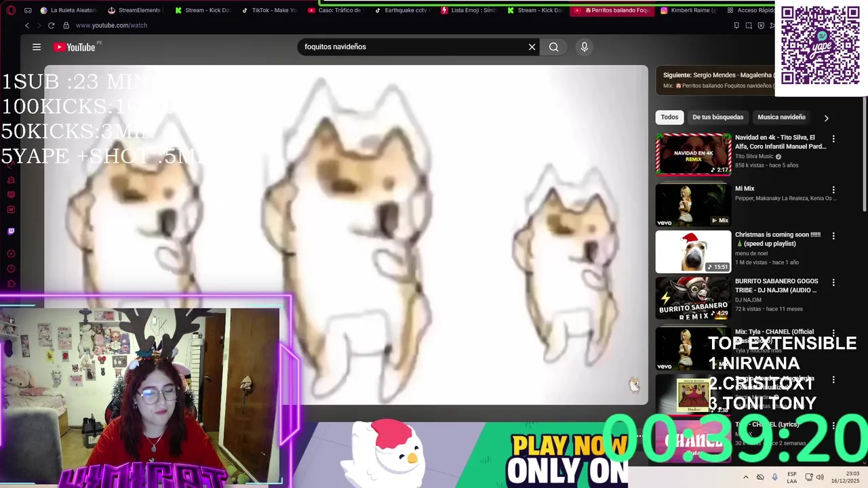
Task: Switch to La Ruleta Aleatoria tab
Action: [68, 10]
